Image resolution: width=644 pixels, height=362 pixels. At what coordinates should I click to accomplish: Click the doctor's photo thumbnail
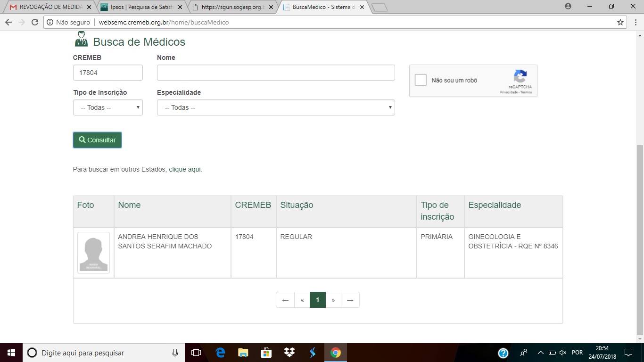click(93, 253)
